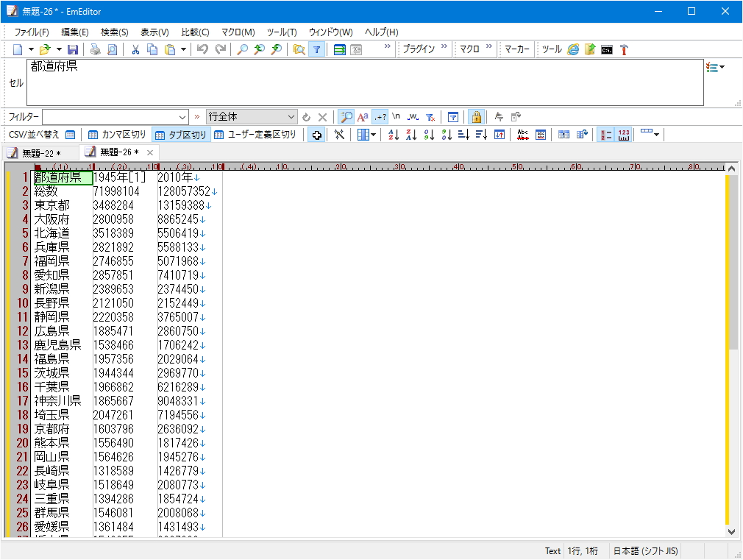Image resolution: width=743 pixels, height=560 pixels.
Task: Expand the New file dropdown arrow
Action: click(x=32, y=49)
